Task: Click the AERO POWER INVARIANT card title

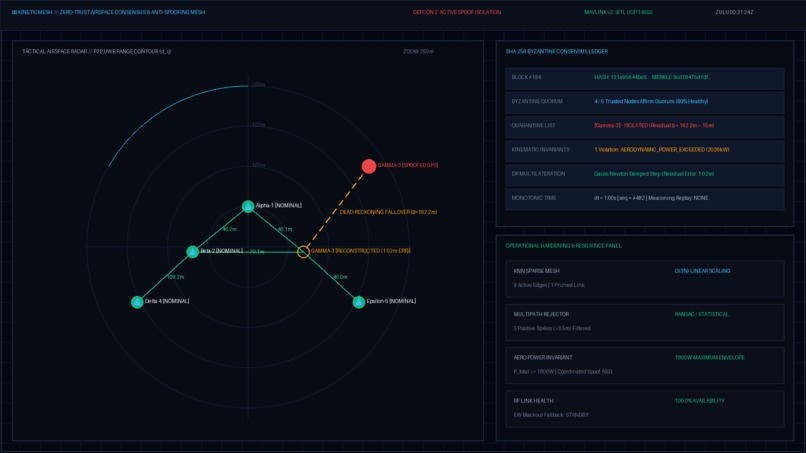Action: pyautogui.click(x=543, y=357)
